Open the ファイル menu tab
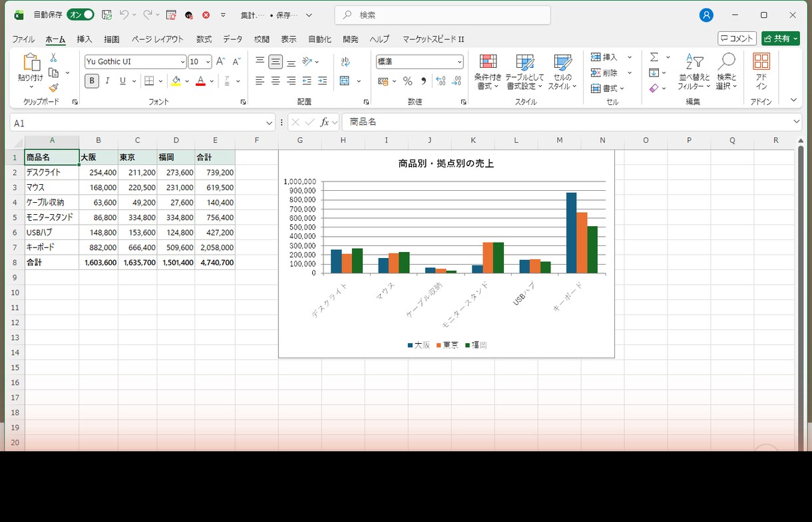Viewport: 812px width, 522px height. [x=23, y=39]
